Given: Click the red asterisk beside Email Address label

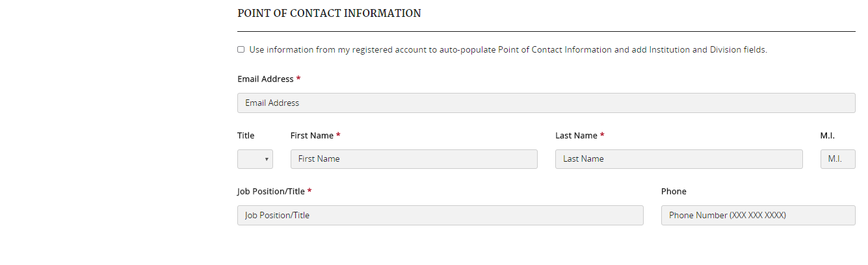Looking at the screenshot, I should (x=298, y=79).
